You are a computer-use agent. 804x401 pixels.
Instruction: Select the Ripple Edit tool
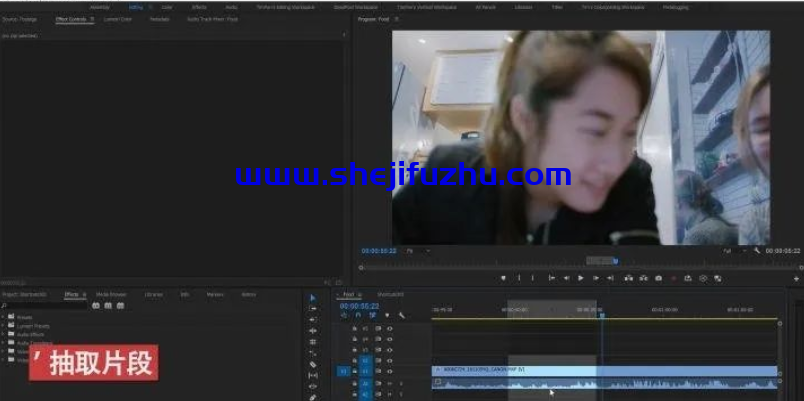coord(313,319)
